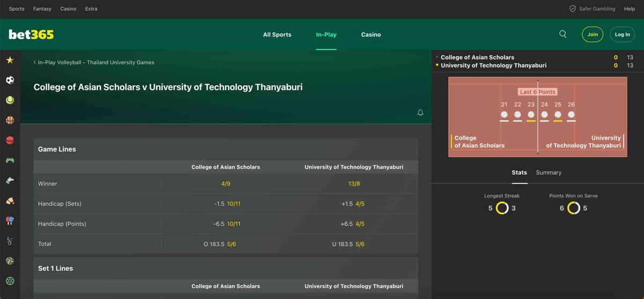Click point 21 ball marker
Screen dimensions: 644x299
point(504,115)
